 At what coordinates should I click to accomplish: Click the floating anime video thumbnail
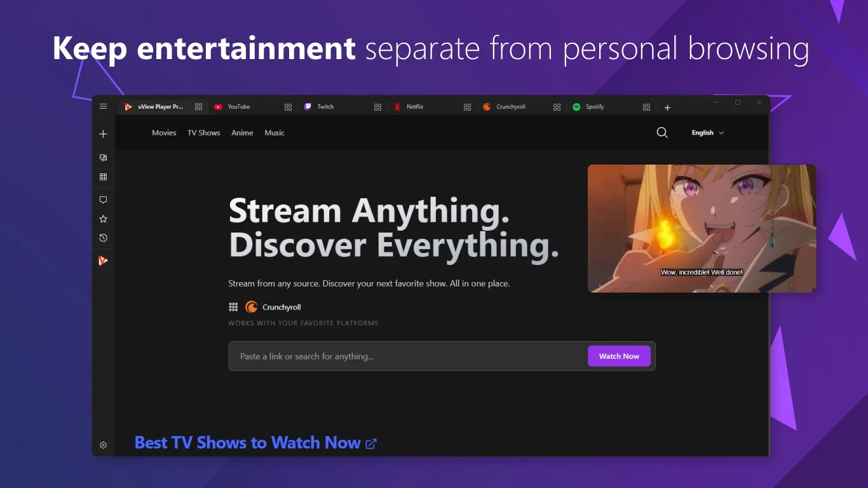tap(702, 229)
